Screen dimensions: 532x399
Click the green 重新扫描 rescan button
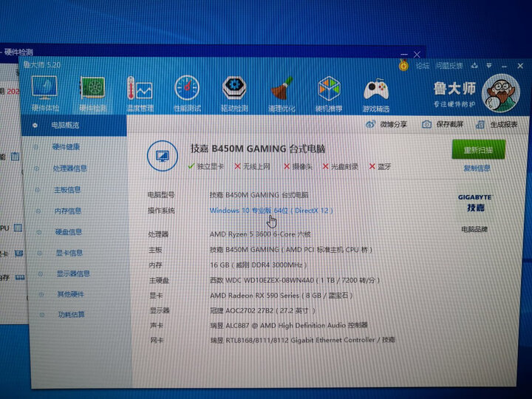478,149
